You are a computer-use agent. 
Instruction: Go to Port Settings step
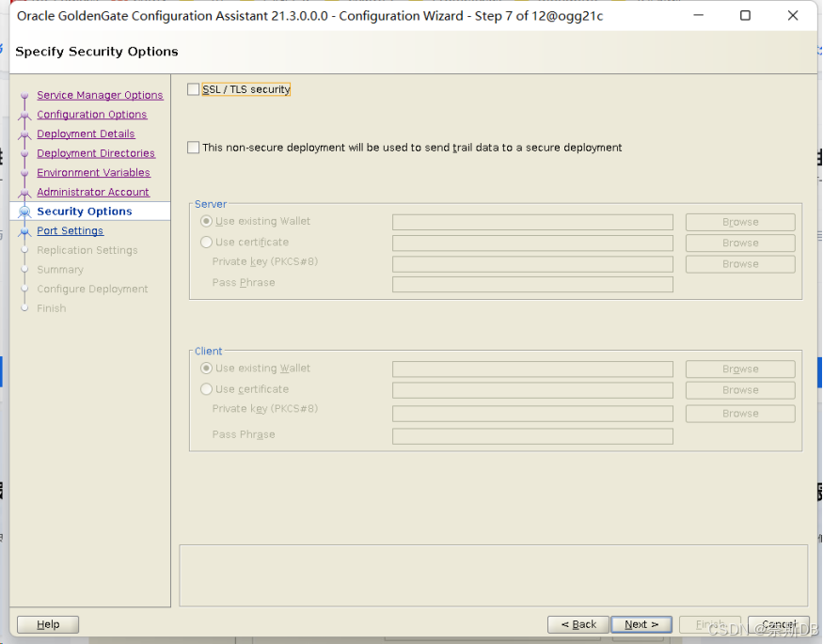coord(70,230)
